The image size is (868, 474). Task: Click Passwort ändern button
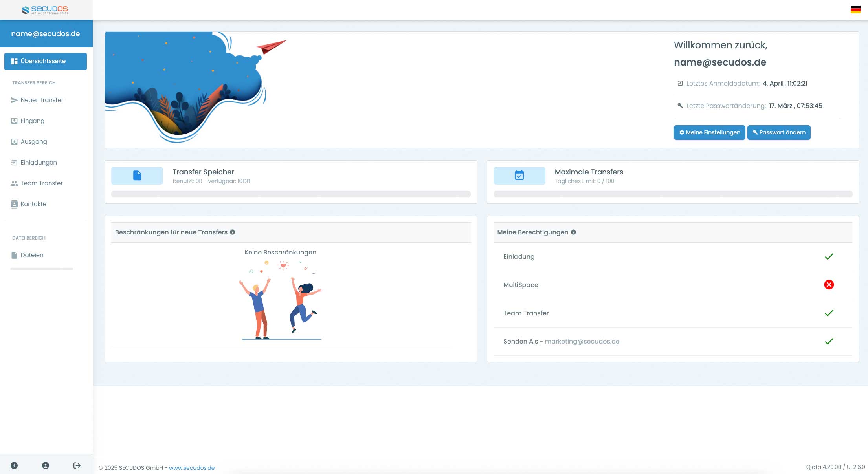coord(778,132)
